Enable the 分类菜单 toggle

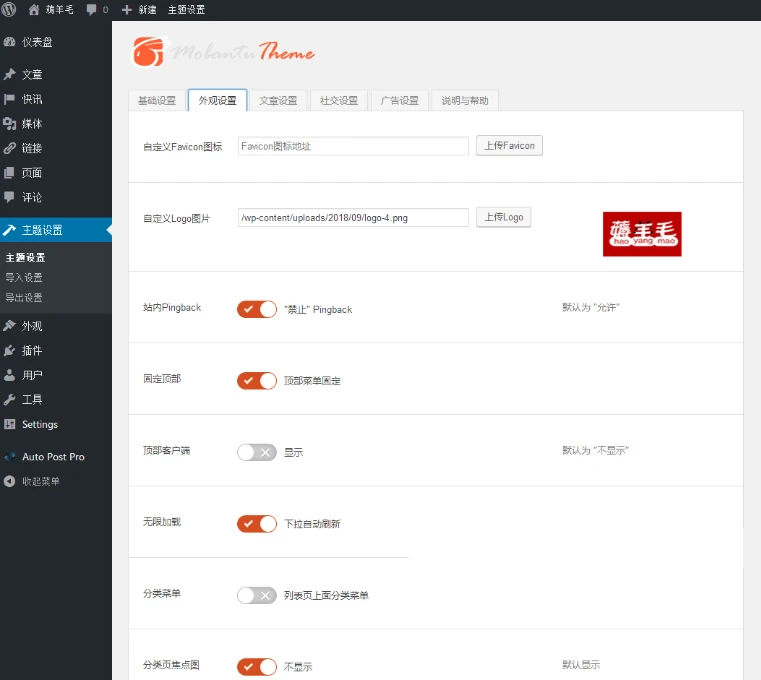[257, 595]
